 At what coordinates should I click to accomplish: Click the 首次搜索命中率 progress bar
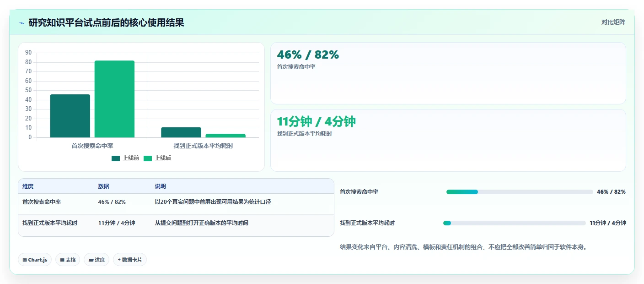520,192
